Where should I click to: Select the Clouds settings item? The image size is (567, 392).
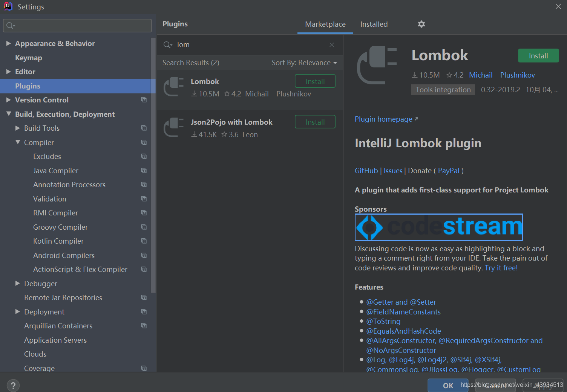35,354
